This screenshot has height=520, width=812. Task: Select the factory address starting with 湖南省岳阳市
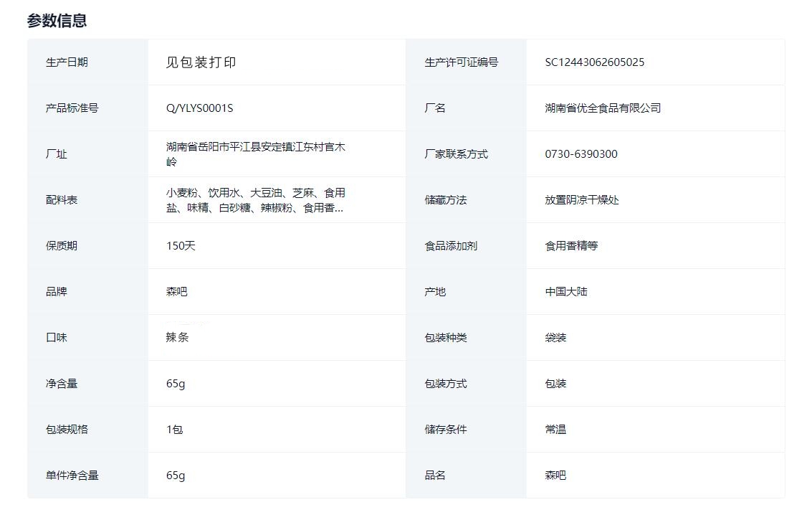(x=255, y=154)
